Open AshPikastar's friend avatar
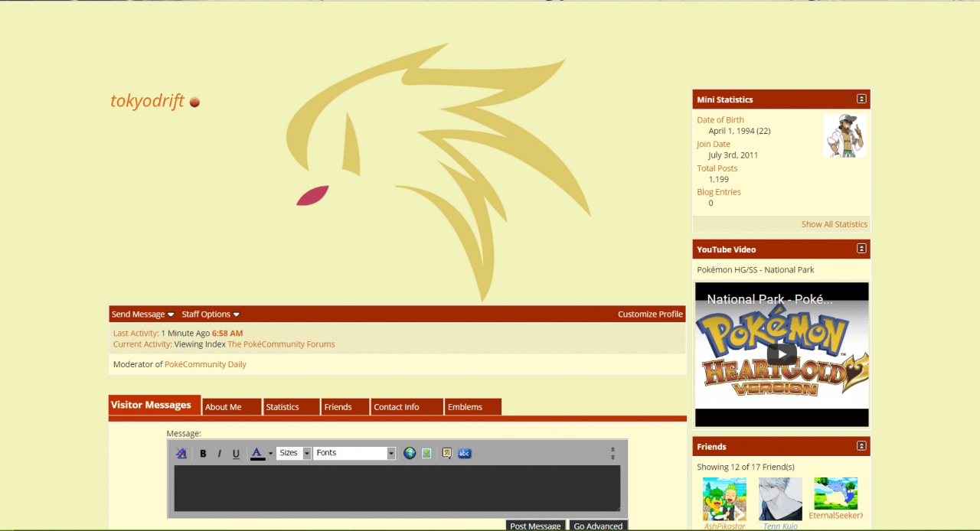This screenshot has width=980, height=531. [x=724, y=499]
